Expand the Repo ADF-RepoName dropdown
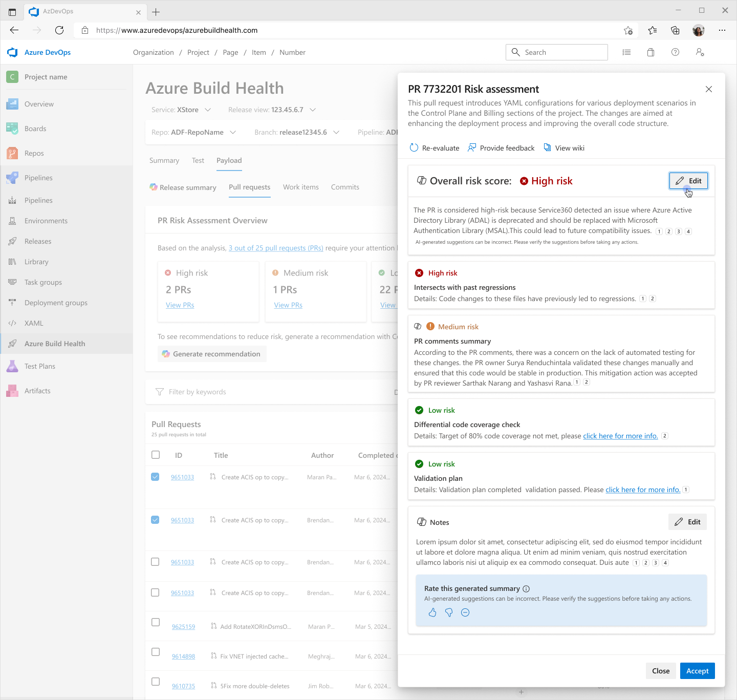 click(193, 132)
